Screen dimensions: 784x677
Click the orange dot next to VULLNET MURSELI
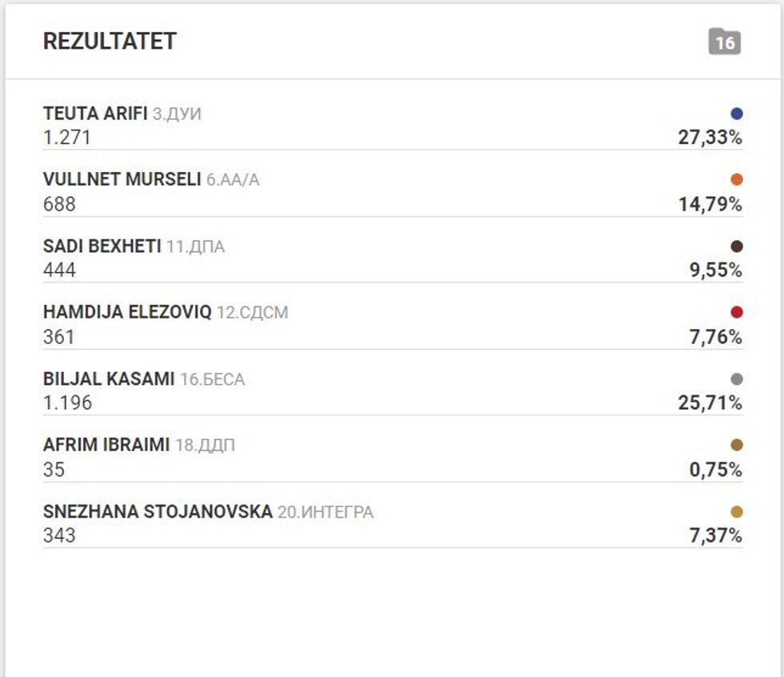click(x=736, y=179)
